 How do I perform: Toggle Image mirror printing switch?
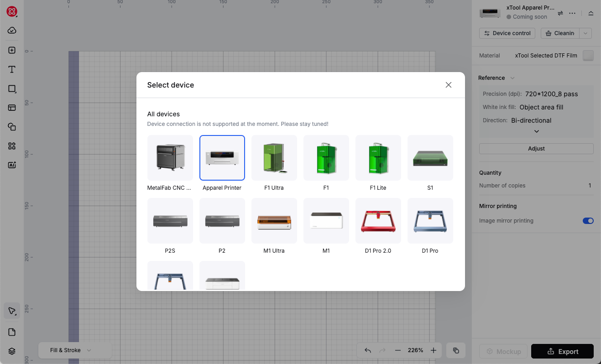coord(588,221)
